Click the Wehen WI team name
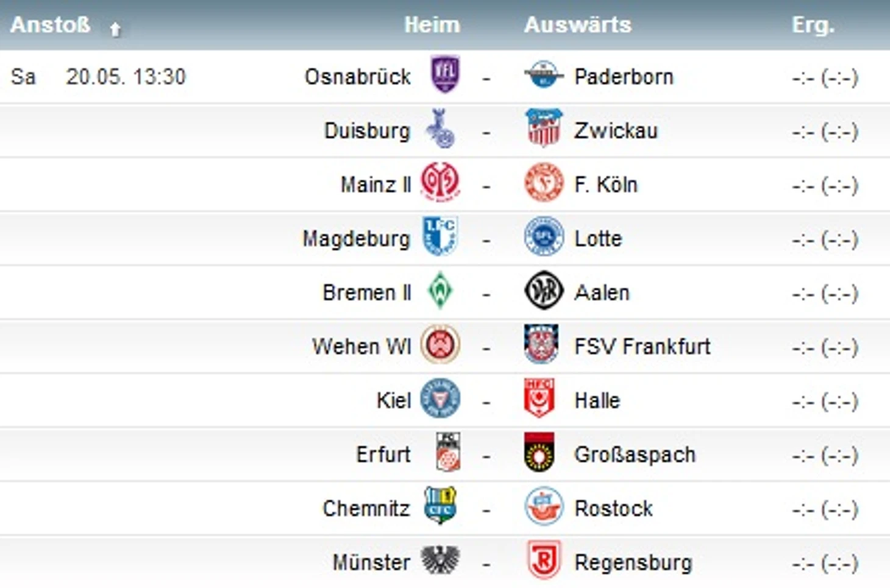Screen dimensions: 890x588 [x=361, y=347]
